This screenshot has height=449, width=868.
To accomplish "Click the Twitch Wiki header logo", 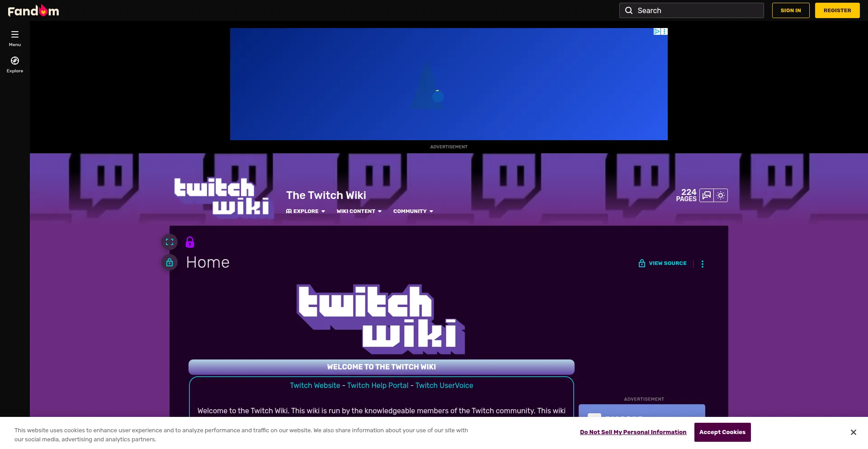I will [x=222, y=196].
